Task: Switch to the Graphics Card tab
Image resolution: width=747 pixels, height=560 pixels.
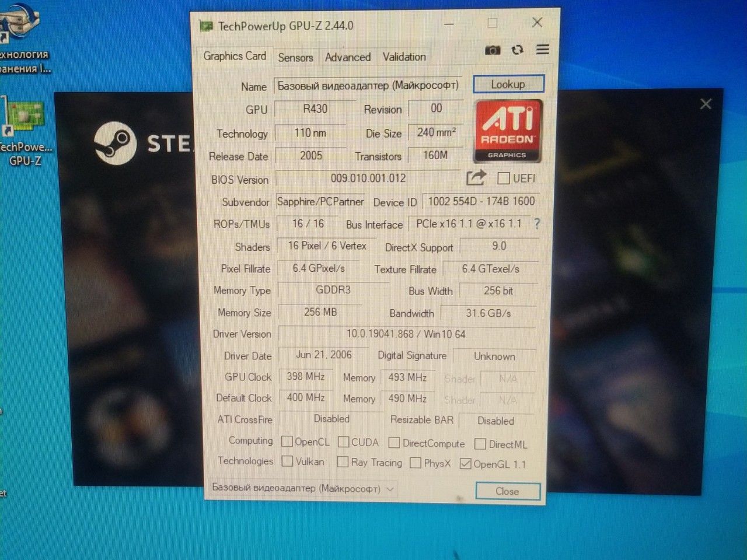Action: [x=235, y=56]
